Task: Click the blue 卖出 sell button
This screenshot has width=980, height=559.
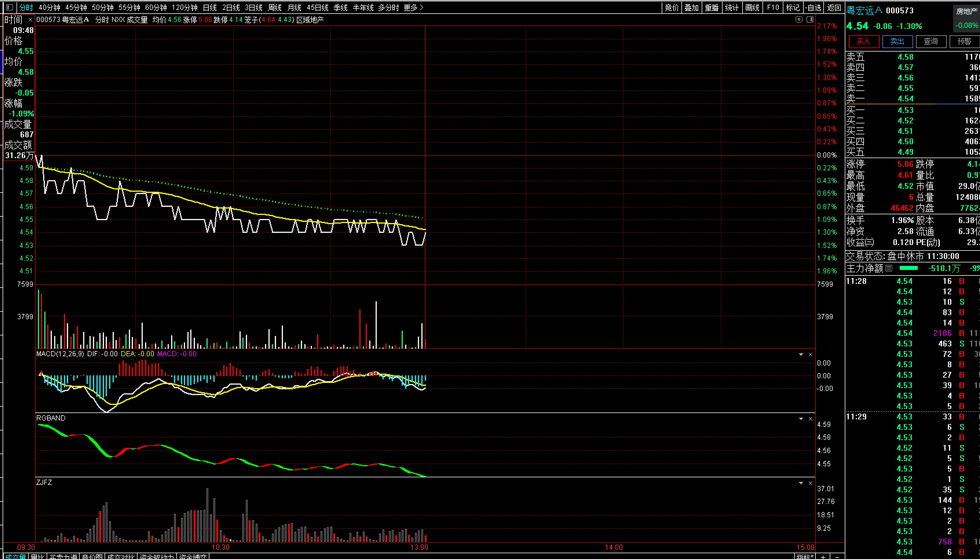Action: (x=897, y=41)
